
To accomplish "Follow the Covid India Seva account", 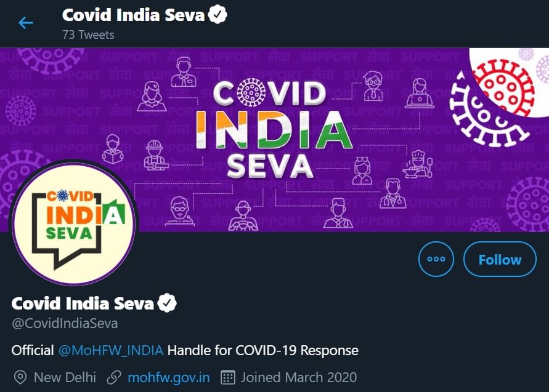I will 500,259.
